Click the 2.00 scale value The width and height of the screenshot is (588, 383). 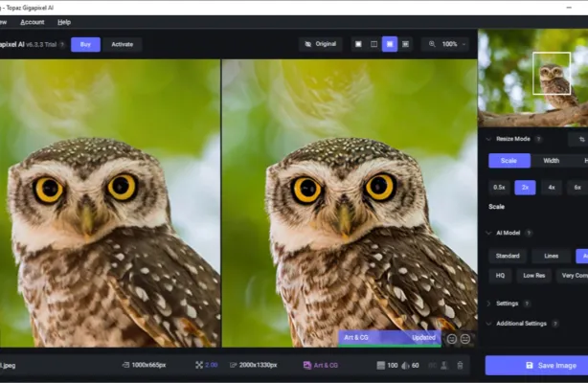[x=212, y=365]
